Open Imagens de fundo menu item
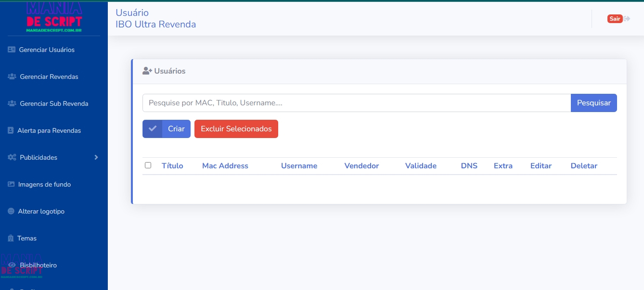Viewport: 644px width, 290px height. [44, 184]
